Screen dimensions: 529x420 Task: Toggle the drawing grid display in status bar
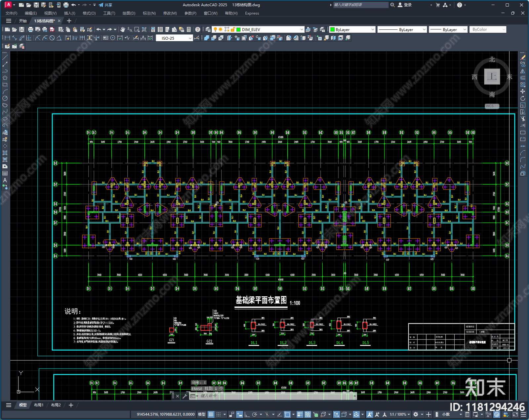tap(211, 414)
